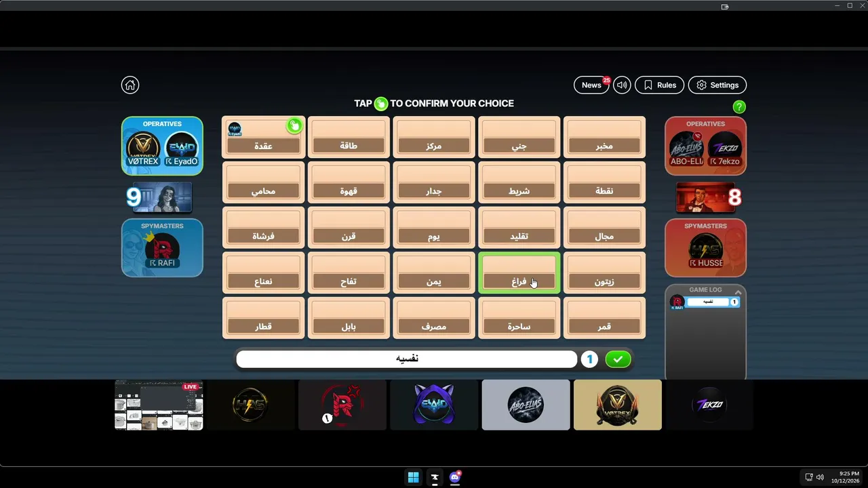Click RAFI spymaster avatar

tap(162, 250)
